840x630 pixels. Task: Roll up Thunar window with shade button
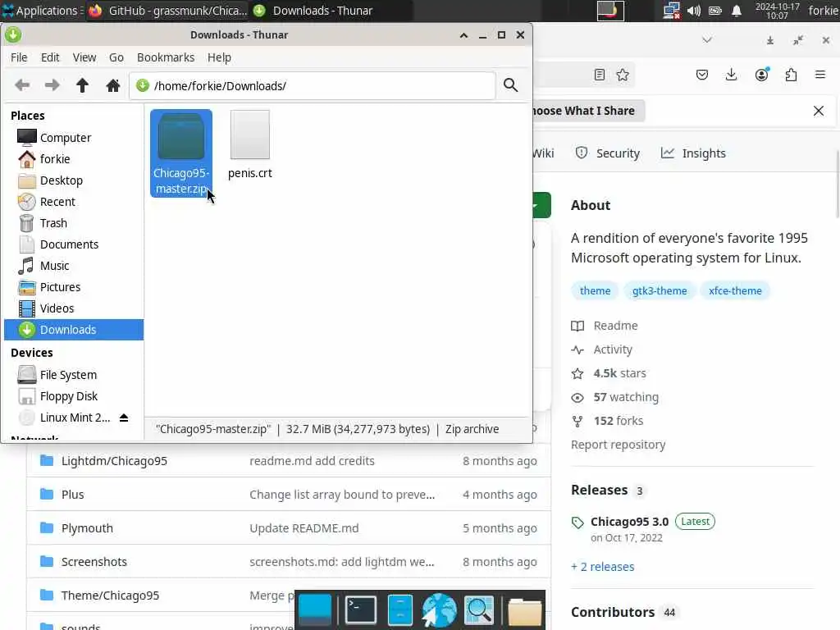(x=464, y=34)
